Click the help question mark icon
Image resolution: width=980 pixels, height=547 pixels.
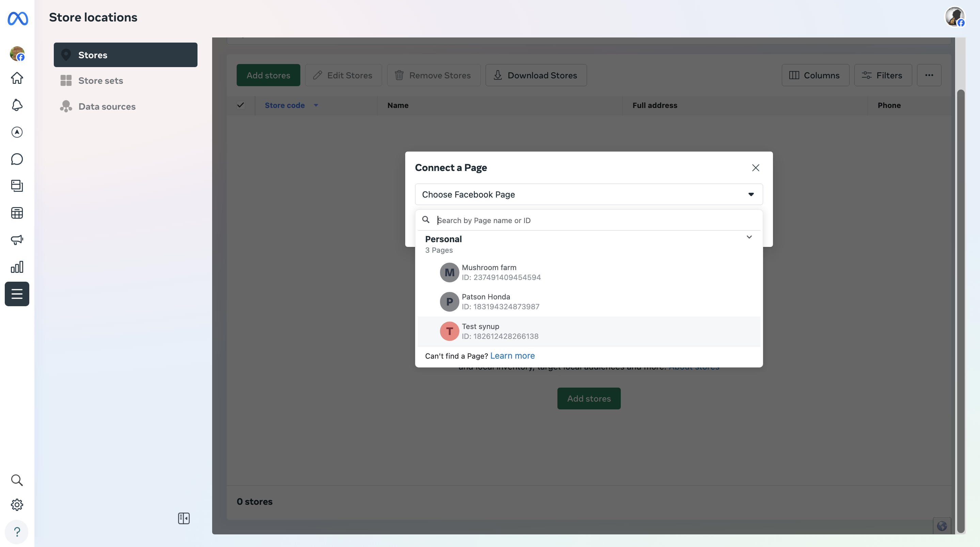tap(17, 532)
